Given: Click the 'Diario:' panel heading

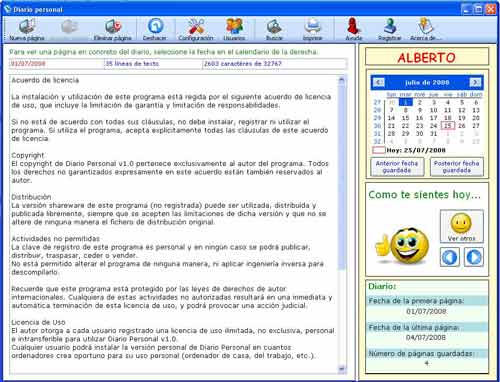Looking at the screenshot, I should point(382,286).
